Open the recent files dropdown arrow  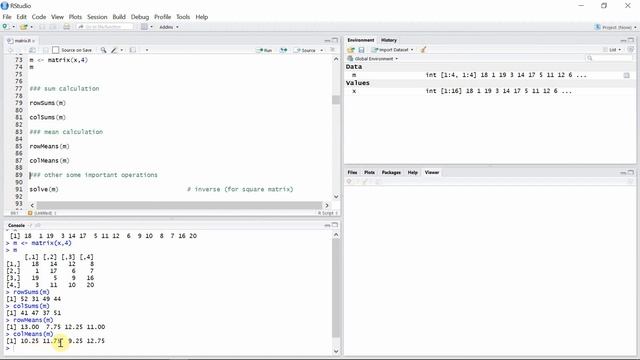point(31,27)
